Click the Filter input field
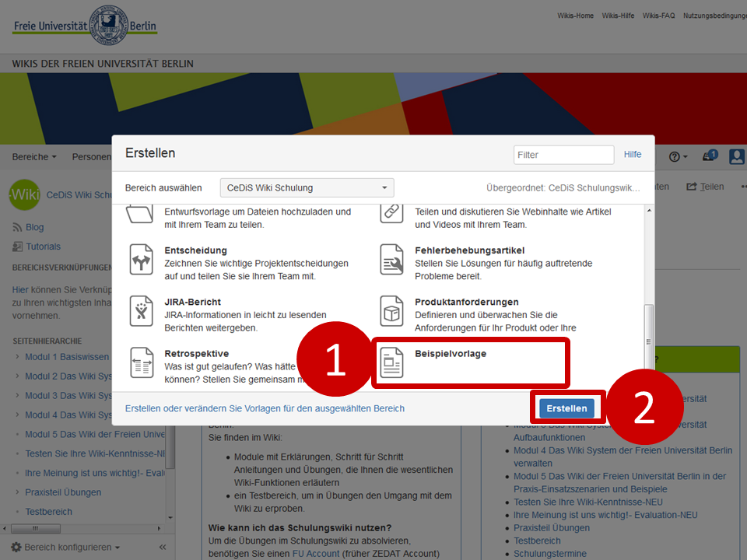 click(563, 155)
